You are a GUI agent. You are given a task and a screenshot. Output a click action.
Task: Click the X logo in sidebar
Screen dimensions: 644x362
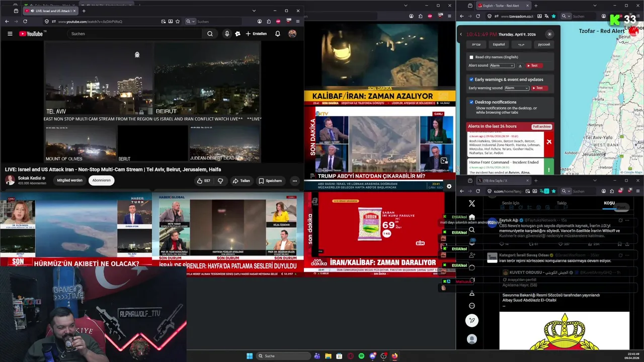471,203
